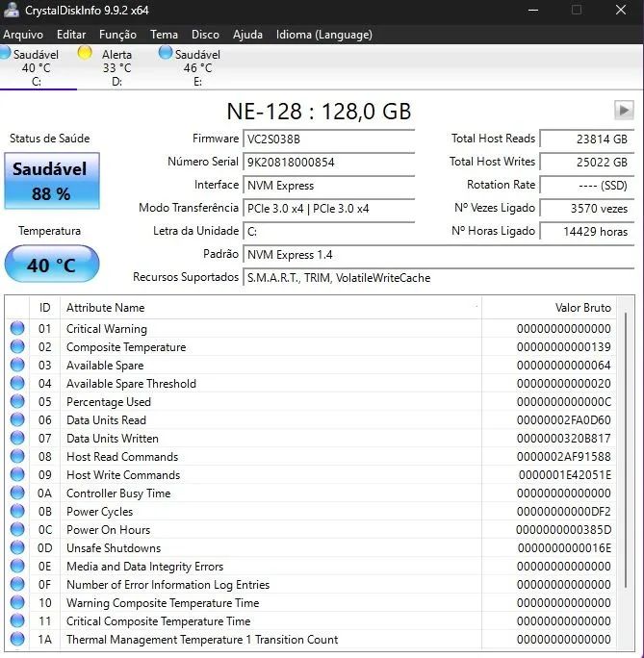Click the status orb for Media and Data Integrity Errors
Screen dimensions: 644x658
pyautogui.click(x=17, y=566)
